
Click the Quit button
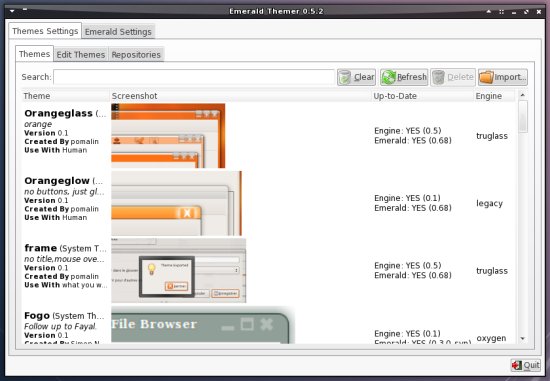525,366
